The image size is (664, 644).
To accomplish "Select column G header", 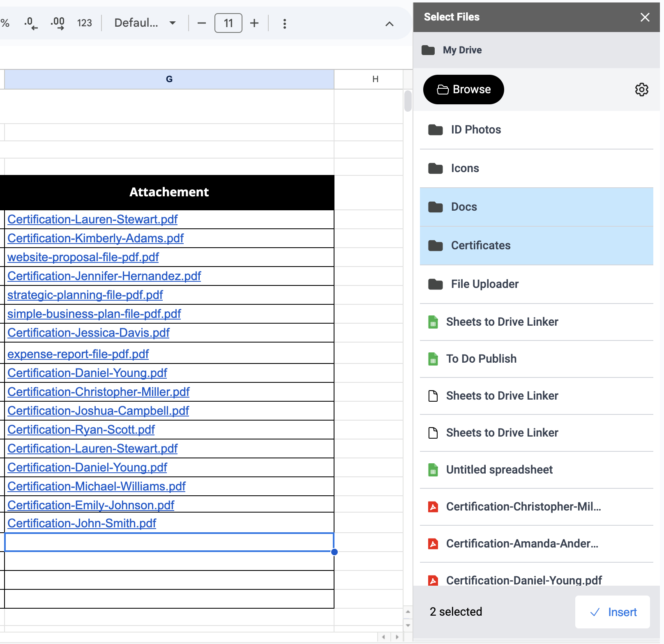I will [x=169, y=79].
